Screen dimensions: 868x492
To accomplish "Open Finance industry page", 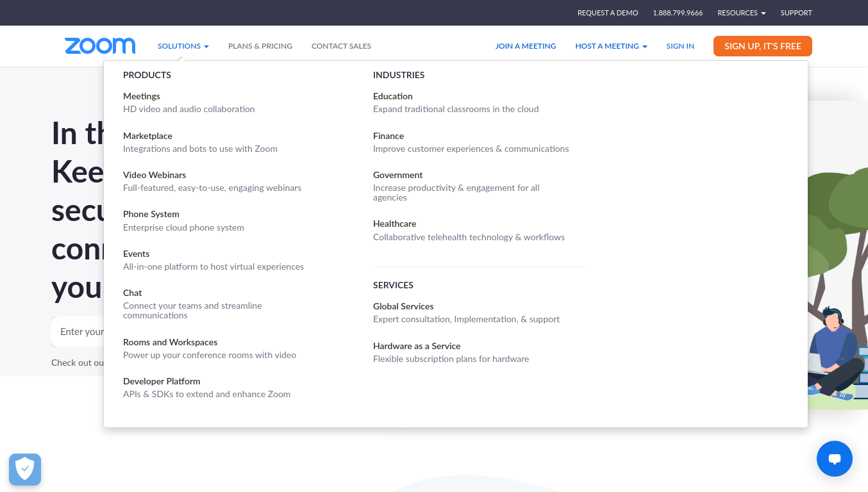I will pos(388,136).
